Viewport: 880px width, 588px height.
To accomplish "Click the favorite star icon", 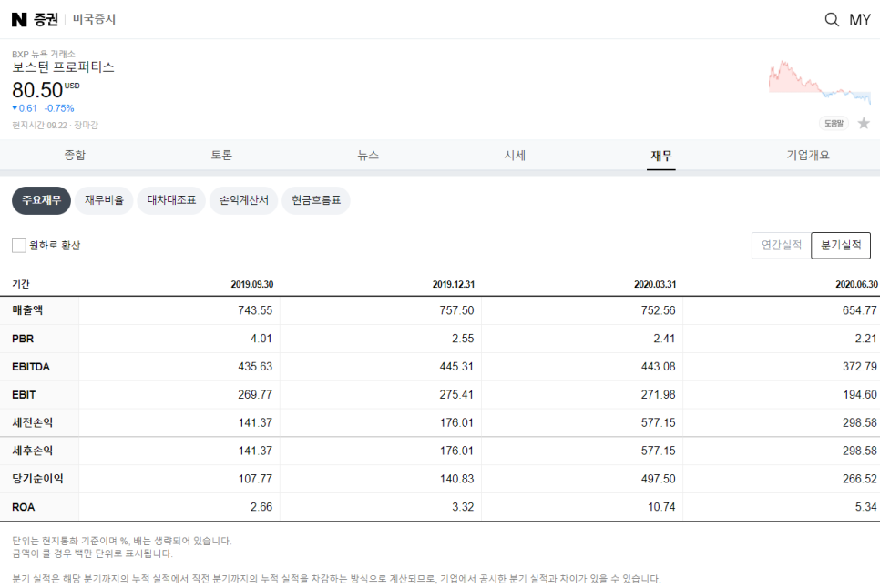I will (864, 123).
